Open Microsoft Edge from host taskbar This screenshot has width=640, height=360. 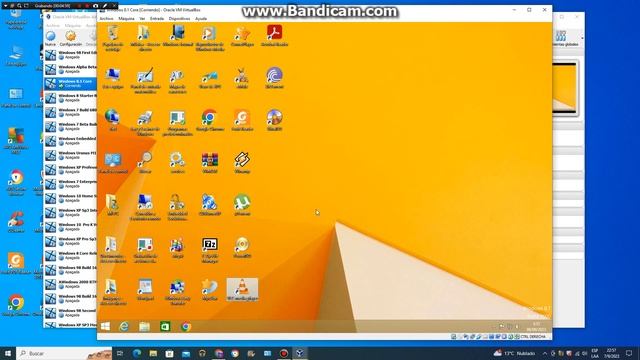coord(137,353)
